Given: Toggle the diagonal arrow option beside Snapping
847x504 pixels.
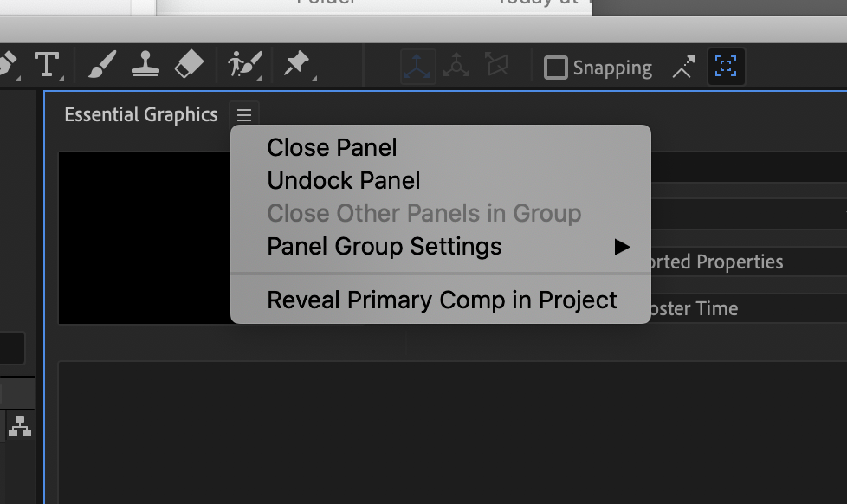Looking at the screenshot, I should [682, 67].
